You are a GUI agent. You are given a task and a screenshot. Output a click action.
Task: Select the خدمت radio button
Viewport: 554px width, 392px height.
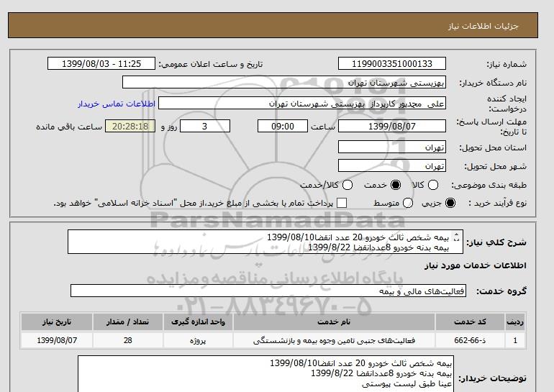396,185
